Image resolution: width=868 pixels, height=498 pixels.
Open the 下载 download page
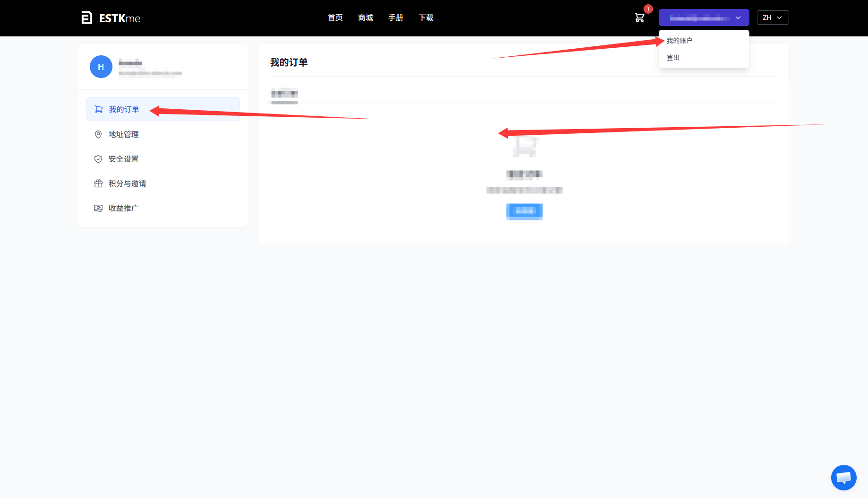click(426, 17)
